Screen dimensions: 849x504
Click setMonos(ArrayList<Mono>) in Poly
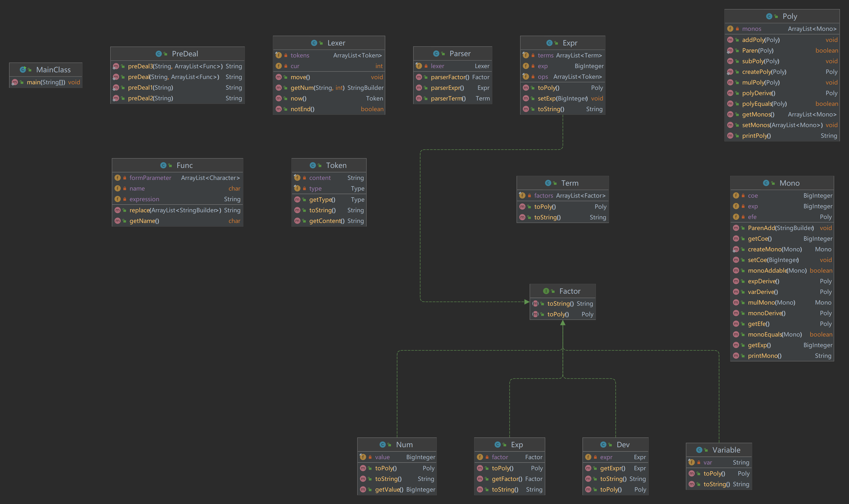pyautogui.click(x=782, y=125)
